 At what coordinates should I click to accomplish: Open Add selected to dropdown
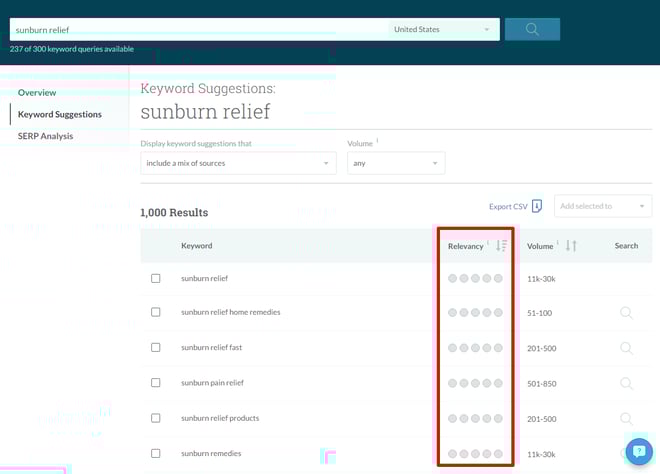pos(603,206)
